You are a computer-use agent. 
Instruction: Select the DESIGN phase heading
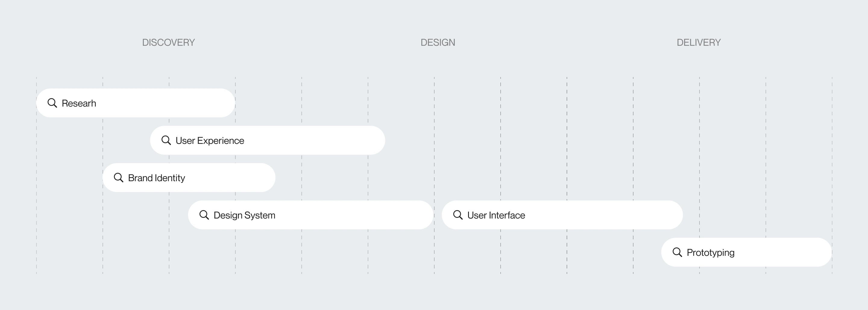pyautogui.click(x=438, y=42)
